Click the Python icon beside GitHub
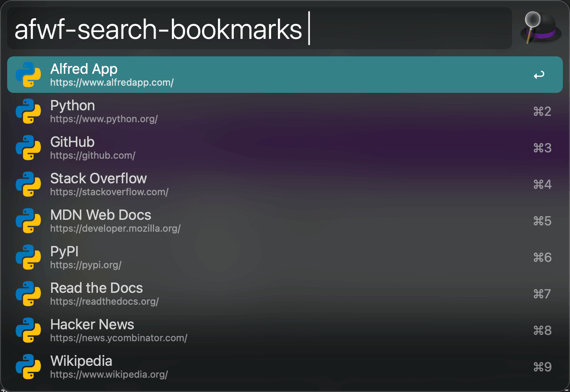Viewport: 570px width, 392px height. point(28,148)
